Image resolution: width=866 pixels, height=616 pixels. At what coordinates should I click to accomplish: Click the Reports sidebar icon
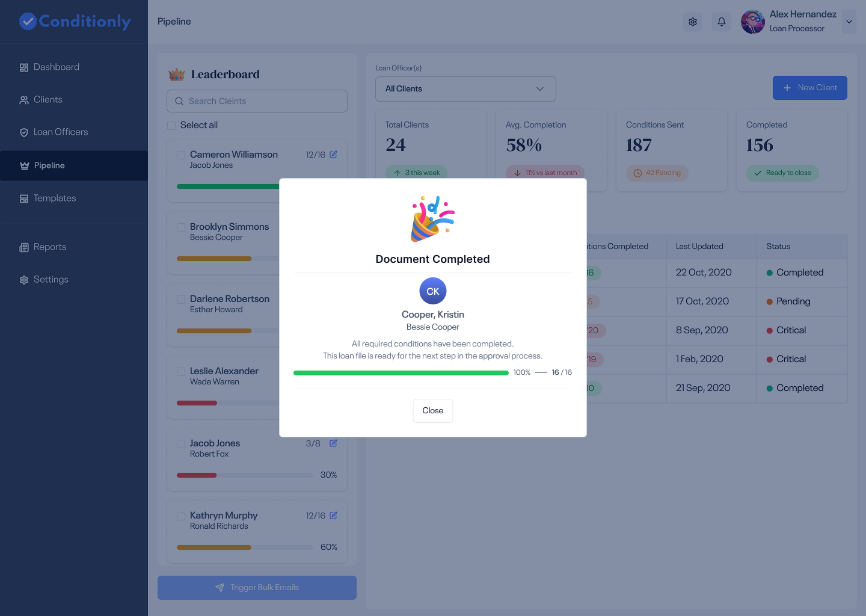(x=24, y=247)
